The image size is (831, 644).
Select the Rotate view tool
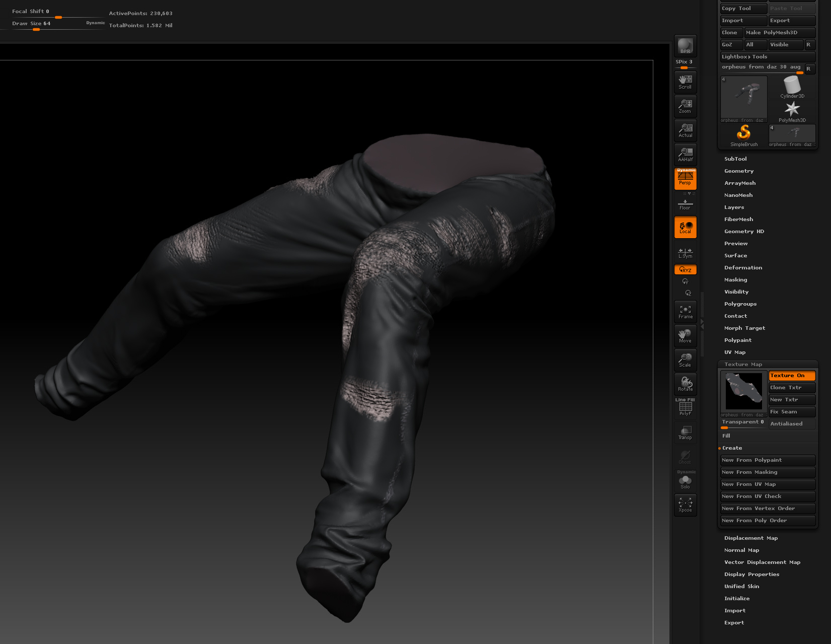pyautogui.click(x=685, y=384)
